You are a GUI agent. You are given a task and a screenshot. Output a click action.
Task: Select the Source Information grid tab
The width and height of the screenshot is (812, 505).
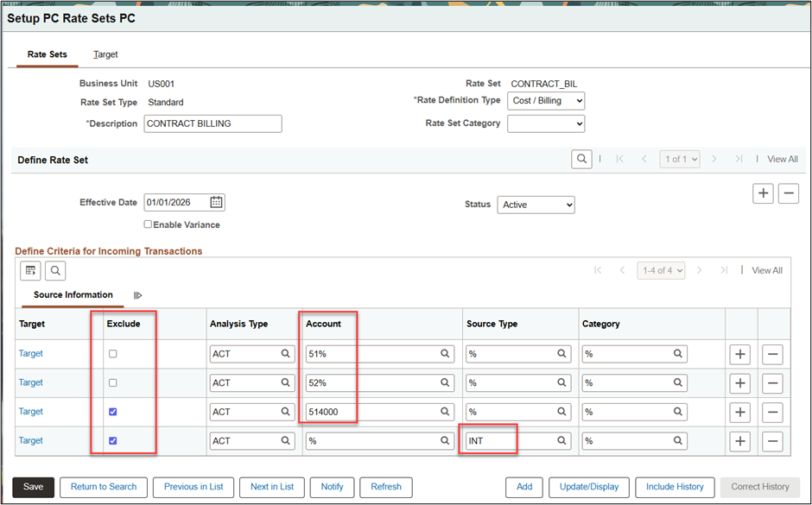[73, 295]
